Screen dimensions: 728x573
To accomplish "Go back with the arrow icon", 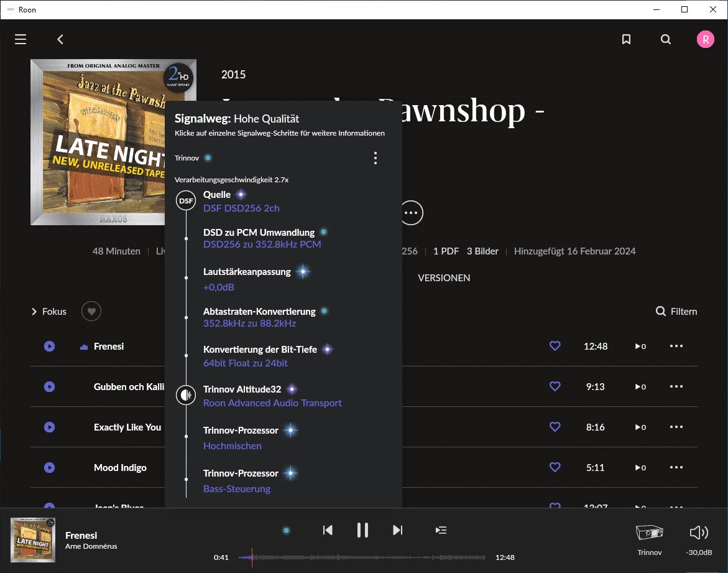I will pyautogui.click(x=60, y=39).
